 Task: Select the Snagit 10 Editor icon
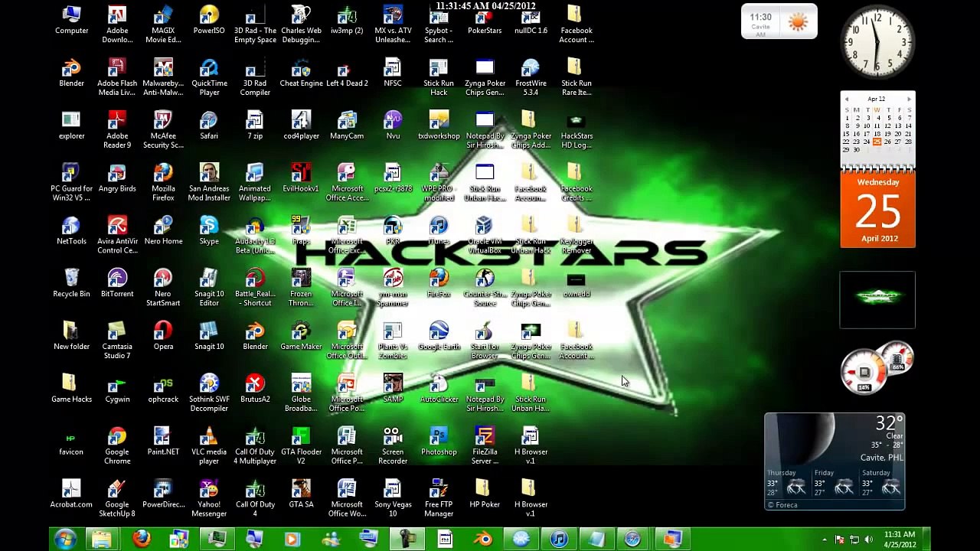209,289
